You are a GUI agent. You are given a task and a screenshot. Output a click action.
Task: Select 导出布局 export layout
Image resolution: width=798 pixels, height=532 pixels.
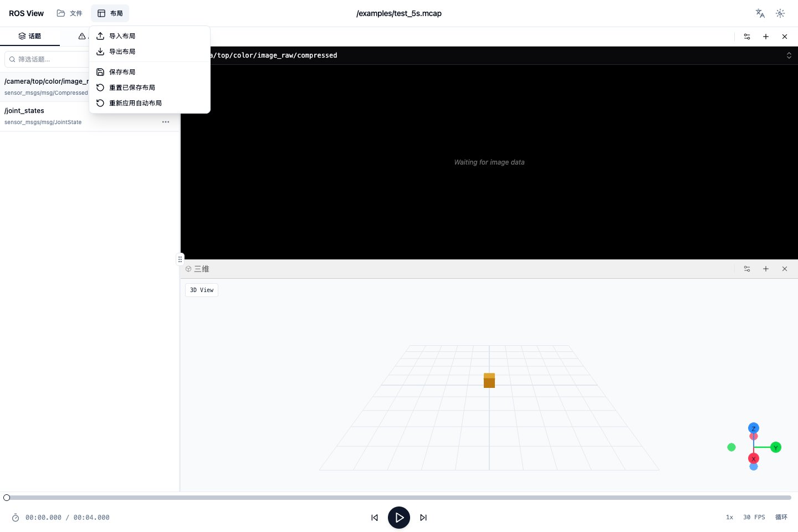(x=150, y=52)
